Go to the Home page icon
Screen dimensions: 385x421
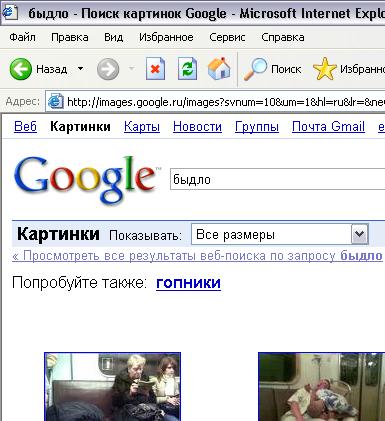click(219, 68)
